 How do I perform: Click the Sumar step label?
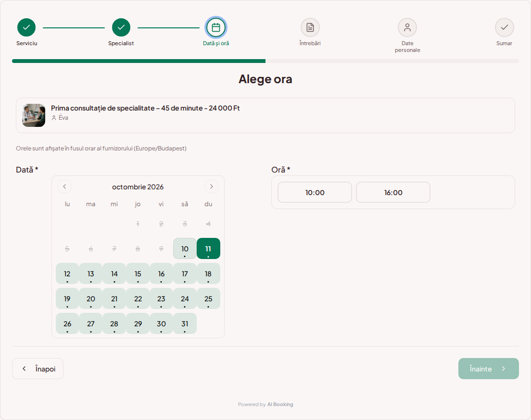[x=504, y=43]
